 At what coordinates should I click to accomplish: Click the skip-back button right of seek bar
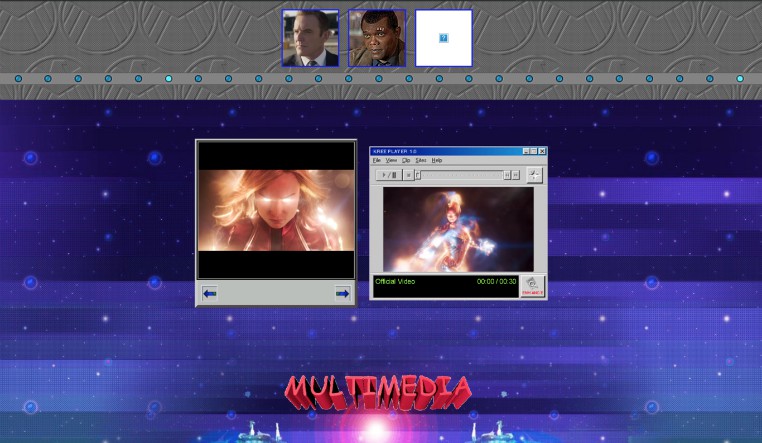coord(507,175)
